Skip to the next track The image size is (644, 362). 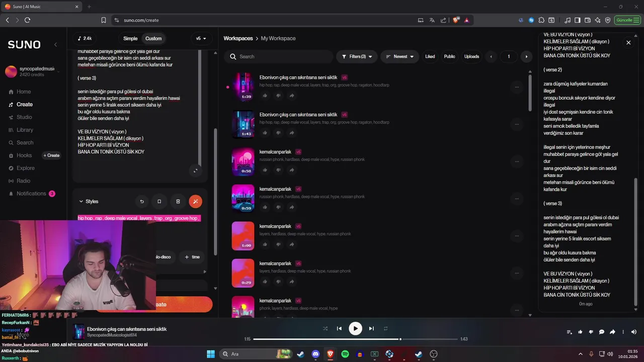pyautogui.click(x=371, y=328)
